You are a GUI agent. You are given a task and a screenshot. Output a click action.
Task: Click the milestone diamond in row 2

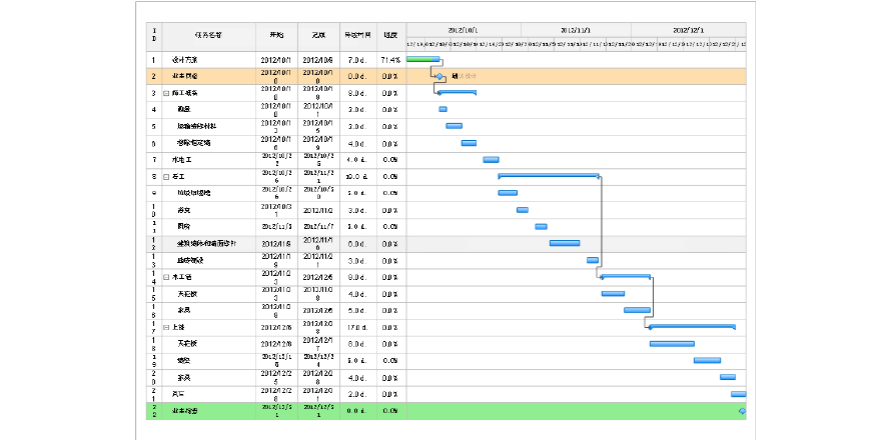439,76
